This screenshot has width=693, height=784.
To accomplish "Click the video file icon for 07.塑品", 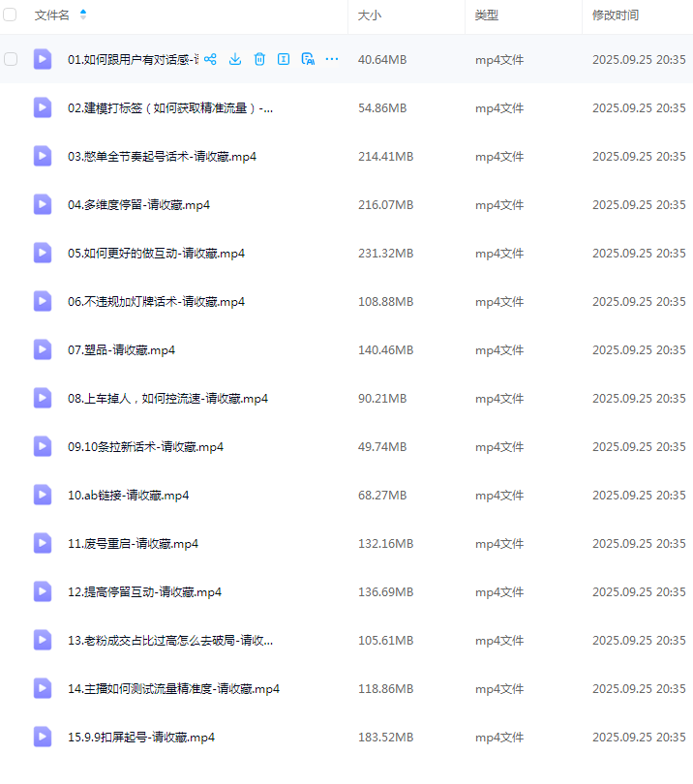I will click(43, 349).
